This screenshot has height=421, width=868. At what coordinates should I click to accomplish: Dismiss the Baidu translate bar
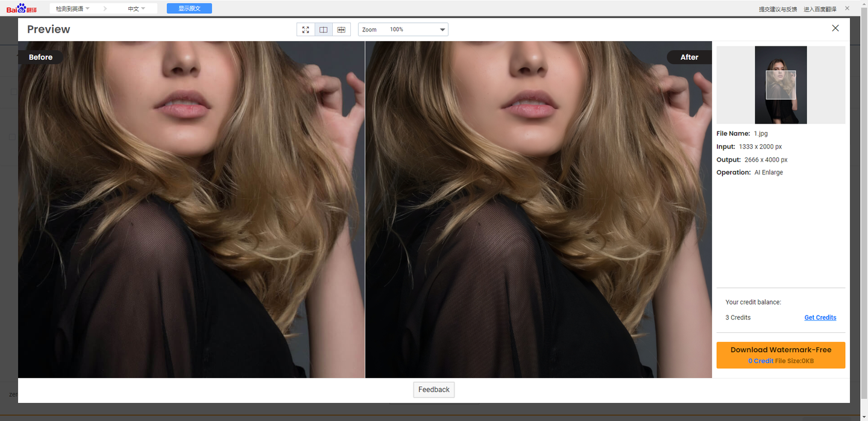pyautogui.click(x=847, y=8)
